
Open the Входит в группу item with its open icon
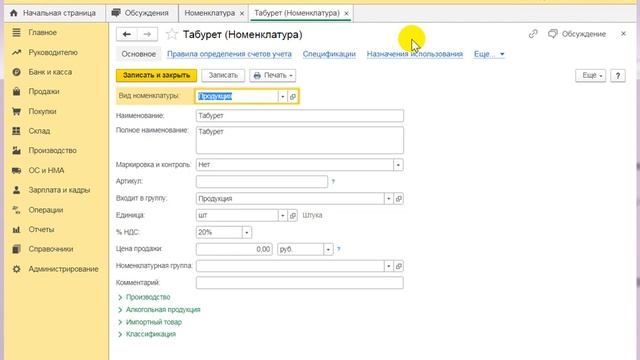[x=399, y=198]
